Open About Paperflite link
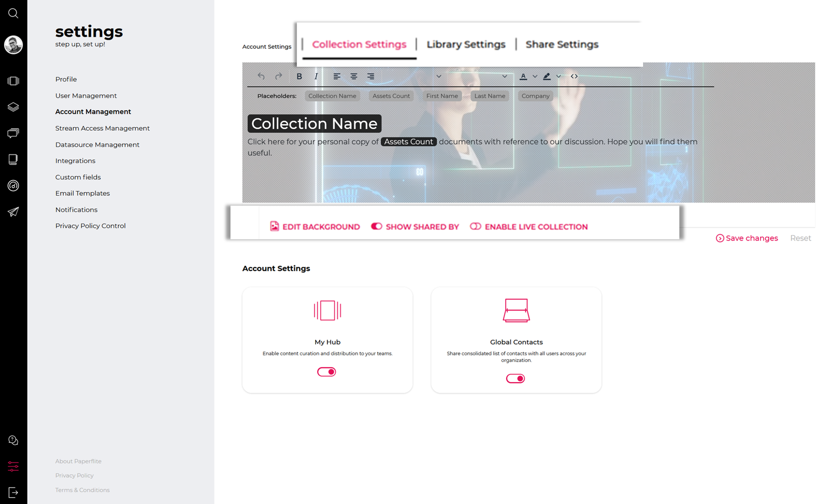This screenshot has width=826, height=504. coord(79,461)
